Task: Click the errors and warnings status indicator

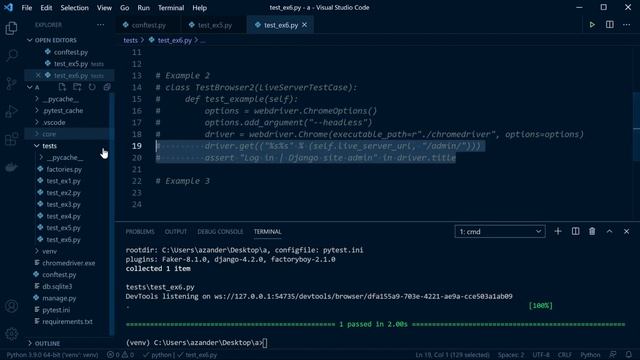Action: tap(120, 355)
